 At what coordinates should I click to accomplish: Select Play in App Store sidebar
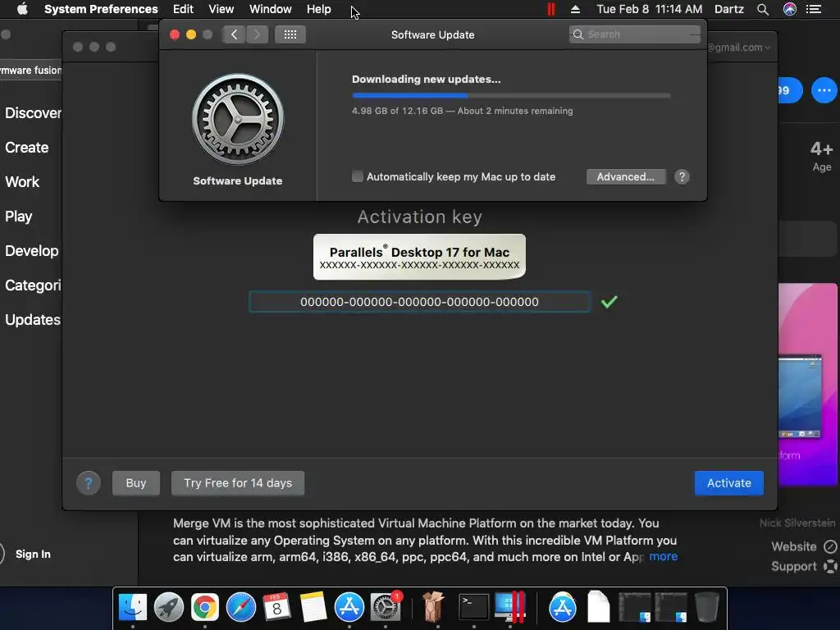[19, 217]
